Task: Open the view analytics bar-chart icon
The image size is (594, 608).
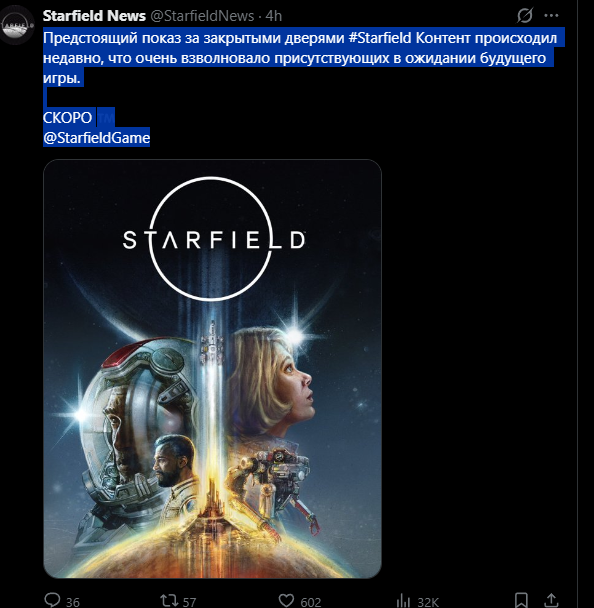Action: (403, 600)
